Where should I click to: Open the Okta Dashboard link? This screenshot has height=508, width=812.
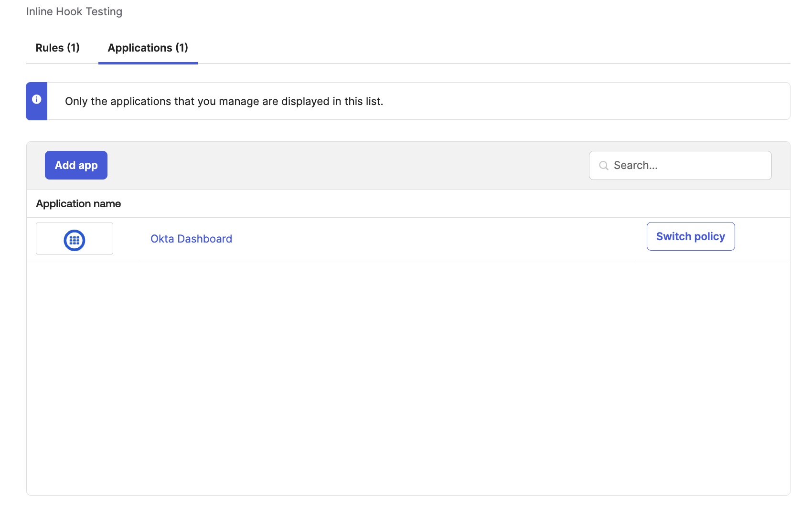coord(191,239)
